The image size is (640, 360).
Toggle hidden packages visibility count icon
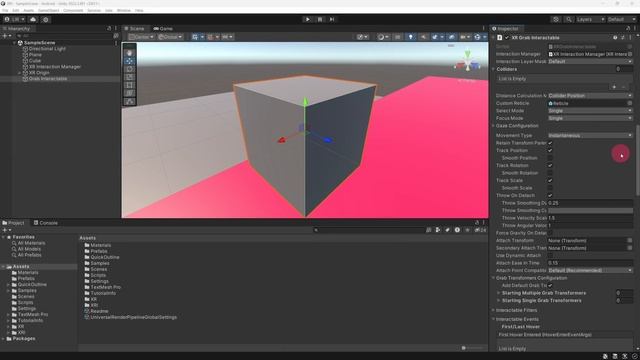click(x=480, y=230)
